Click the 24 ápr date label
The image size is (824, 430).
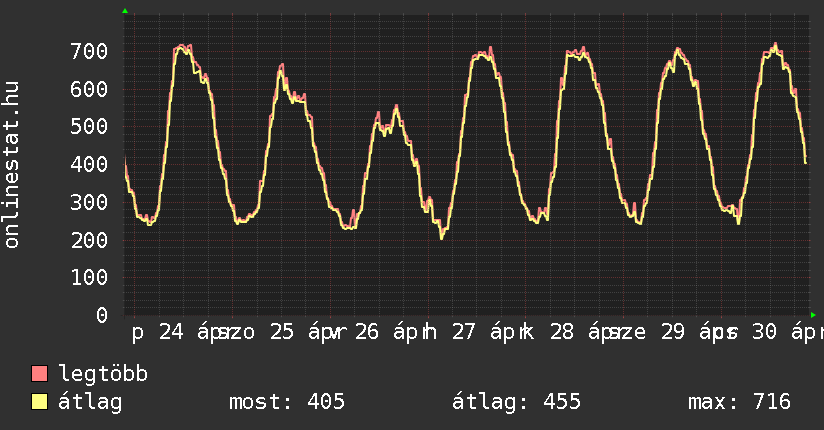(193, 332)
